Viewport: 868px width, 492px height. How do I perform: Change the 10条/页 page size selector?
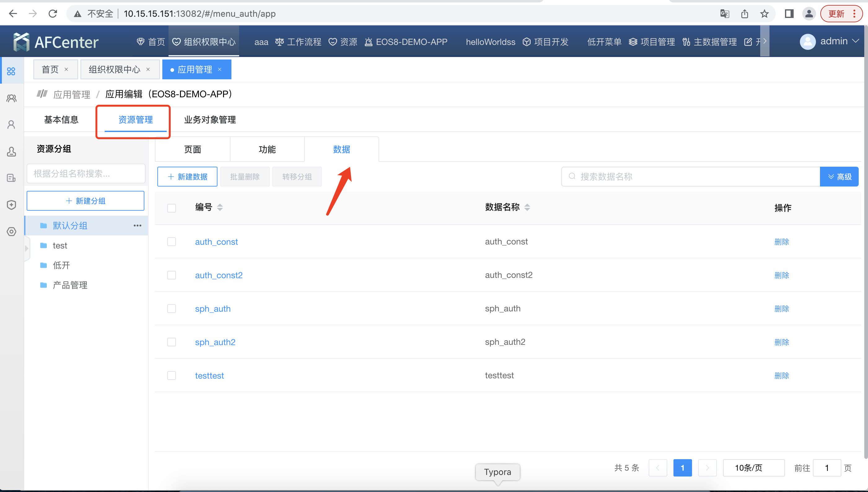tap(753, 468)
